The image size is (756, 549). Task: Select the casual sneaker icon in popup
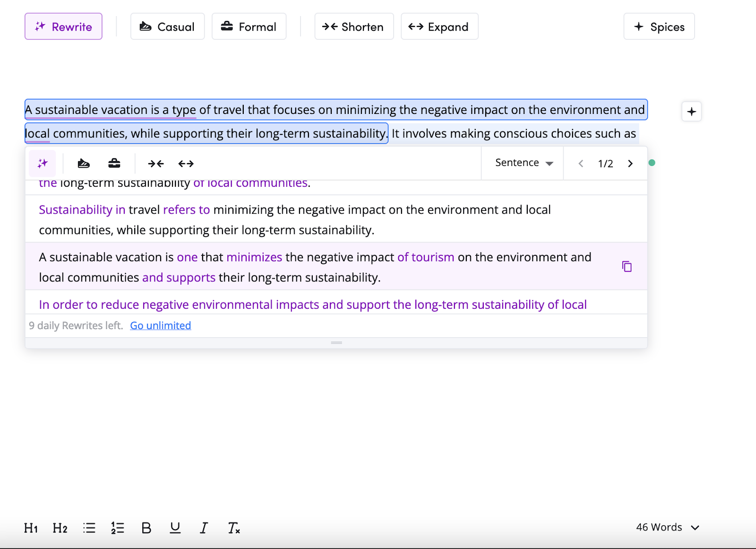84,164
